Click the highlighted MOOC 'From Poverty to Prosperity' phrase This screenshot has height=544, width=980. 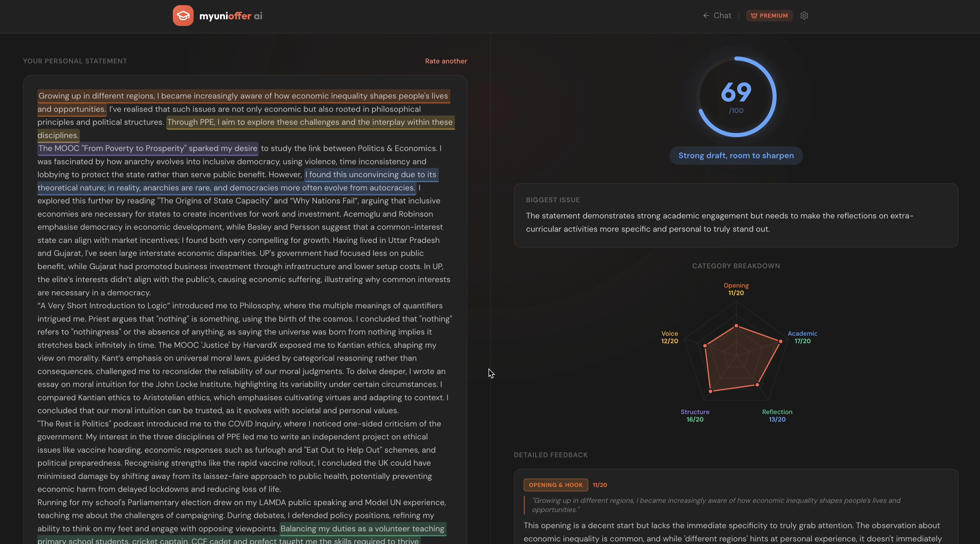pyautogui.click(x=148, y=148)
